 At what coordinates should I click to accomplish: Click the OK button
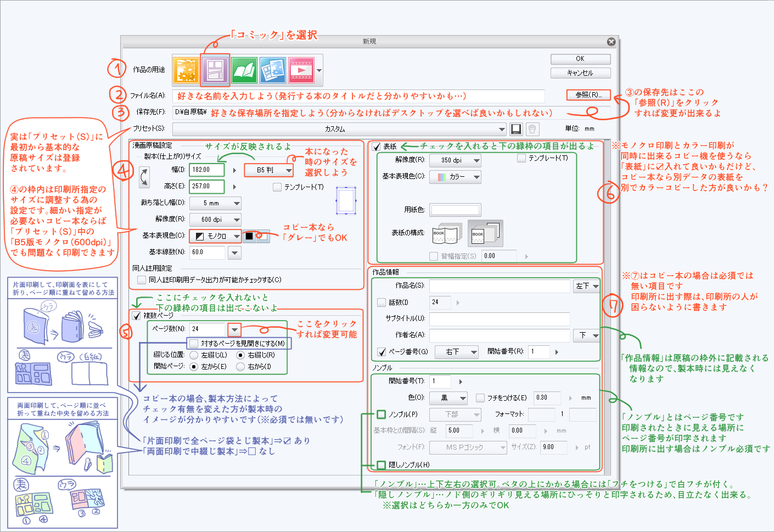580,59
